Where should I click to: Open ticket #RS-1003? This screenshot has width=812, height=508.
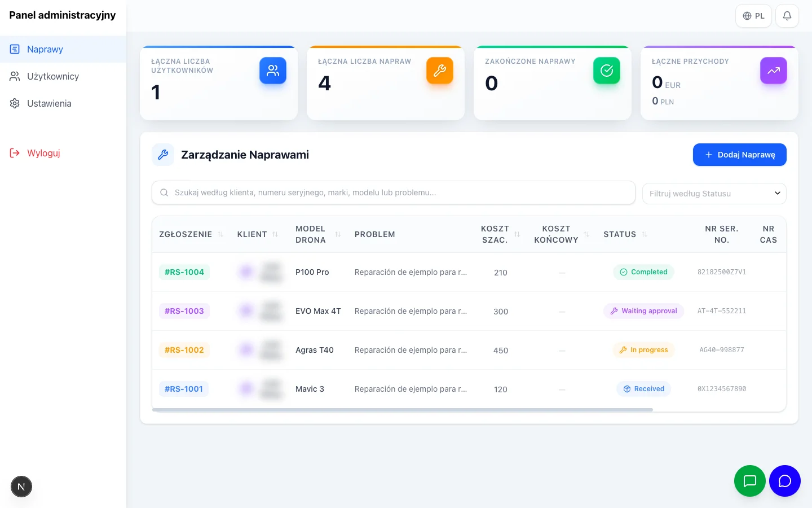pos(184,311)
